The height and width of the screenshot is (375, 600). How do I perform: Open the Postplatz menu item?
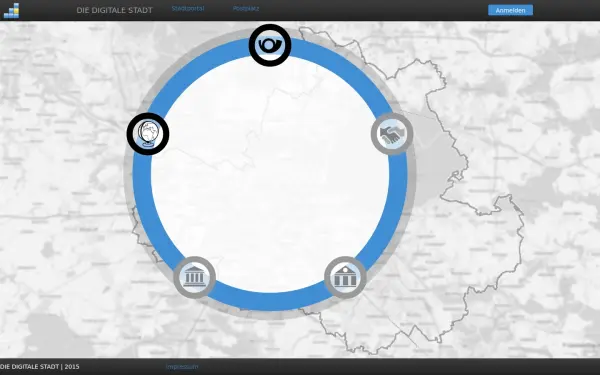tap(246, 8)
